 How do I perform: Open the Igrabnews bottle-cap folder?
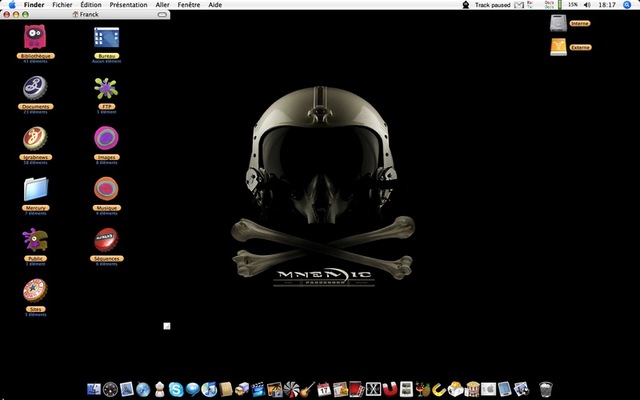35,138
